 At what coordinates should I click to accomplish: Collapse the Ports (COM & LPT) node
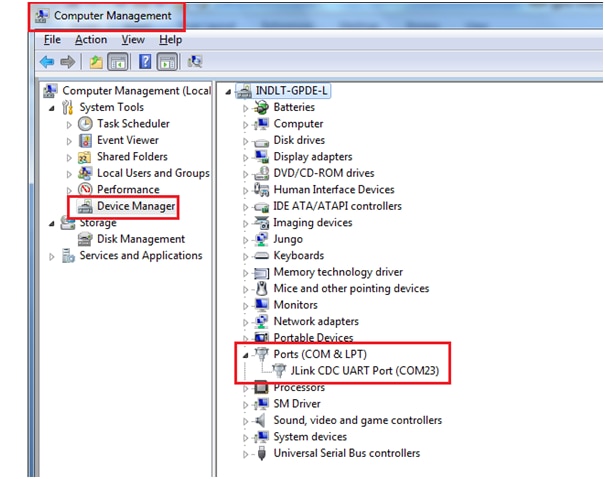pos(245,355)
